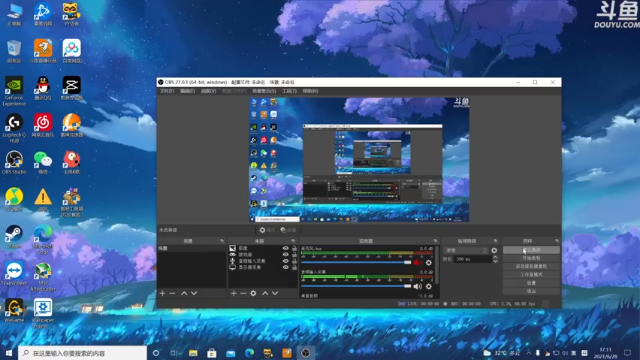This screenshot has width=640, height=360.
Task: Adjust the 音频输入采集 volume slider
Action: coord(356,286)
